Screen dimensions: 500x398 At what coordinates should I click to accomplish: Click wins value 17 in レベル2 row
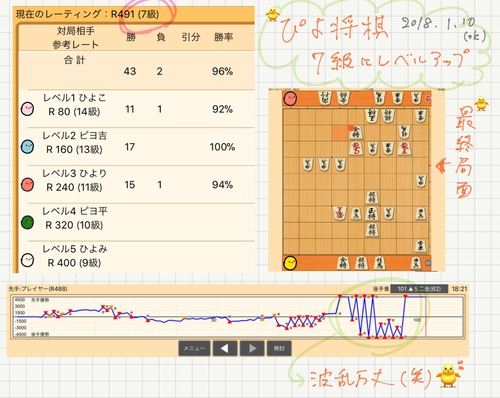pyautogui.click(x=130, y=147)
